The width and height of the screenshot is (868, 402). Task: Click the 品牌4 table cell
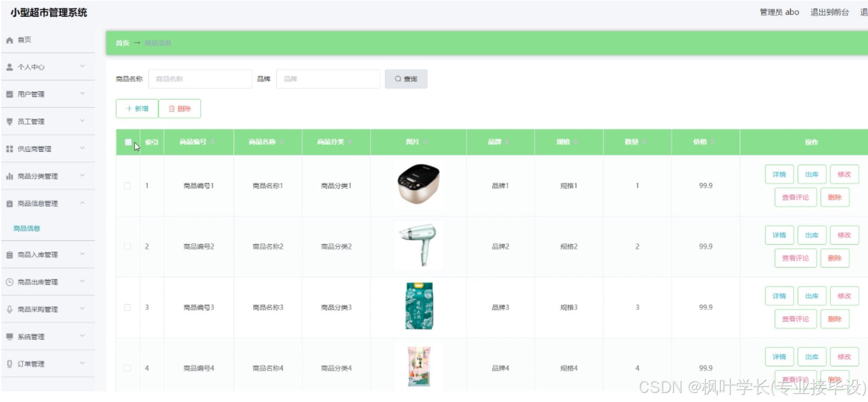pos(500,368)
